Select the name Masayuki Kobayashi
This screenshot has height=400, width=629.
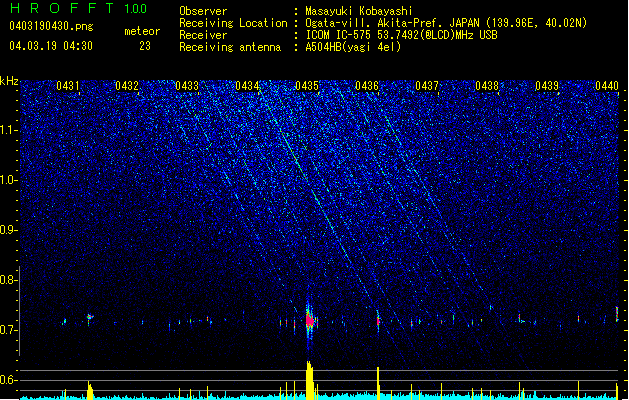pyautogui.click(x=358, y=11)
